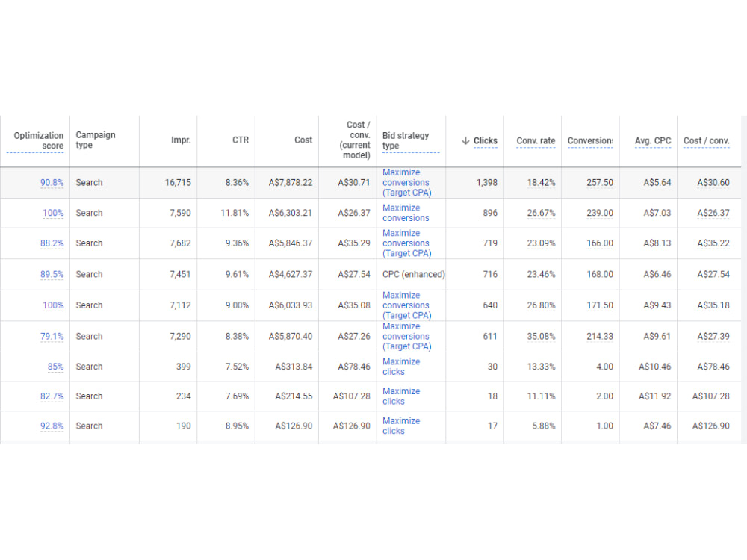Click the 171.50 conversions cell
747x560 pixels.
tap(600, 305)
